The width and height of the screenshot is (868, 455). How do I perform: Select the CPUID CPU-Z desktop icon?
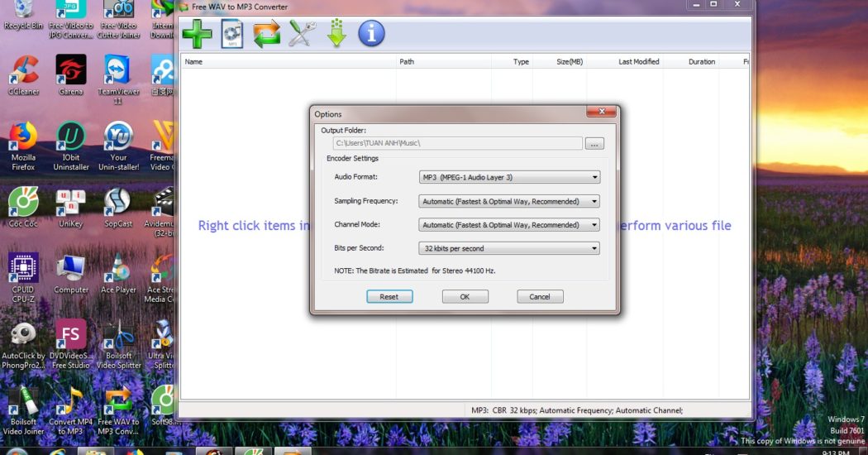(x=23, y=278)
